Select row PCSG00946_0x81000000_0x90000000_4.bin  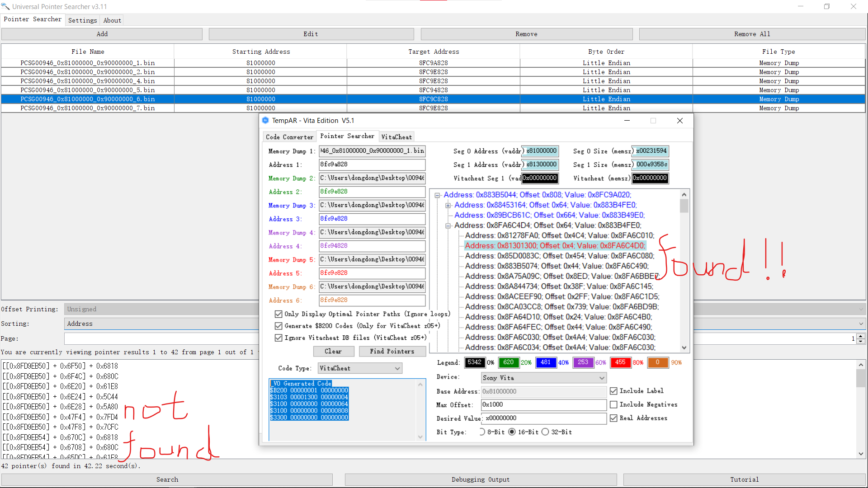pos(433,81)
